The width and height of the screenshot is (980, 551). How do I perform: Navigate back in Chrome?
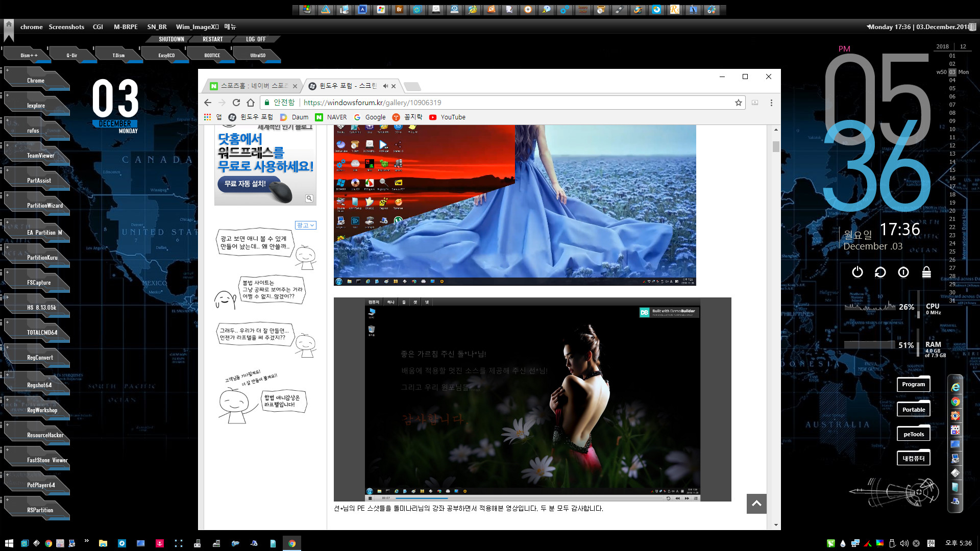[208, 103]
